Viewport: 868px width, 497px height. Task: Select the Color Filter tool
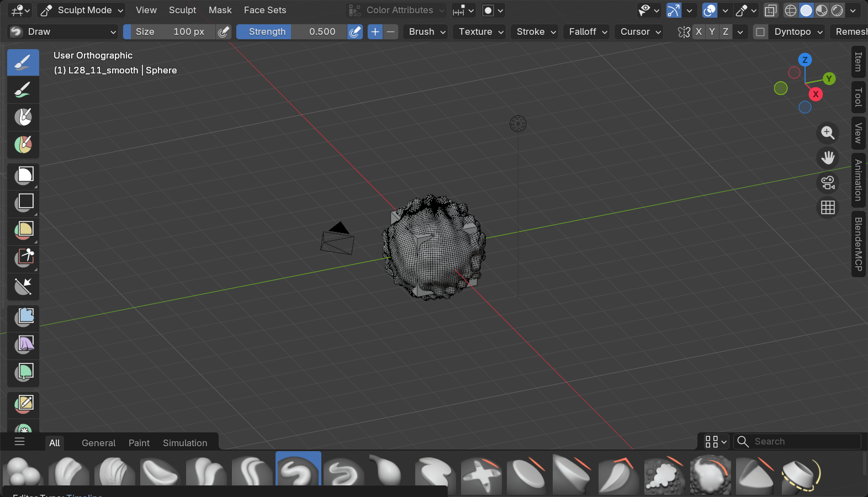(x=23, y=373)
